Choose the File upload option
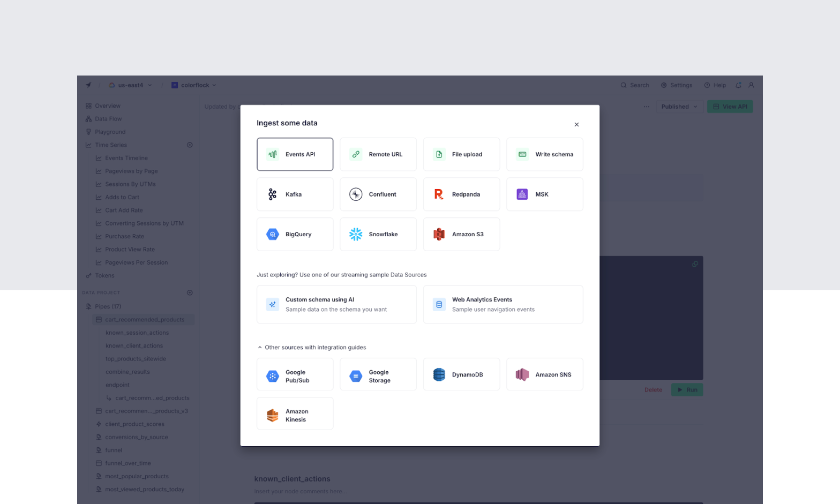The width and height of the screenshot is (840, 504). click(461, 154)
